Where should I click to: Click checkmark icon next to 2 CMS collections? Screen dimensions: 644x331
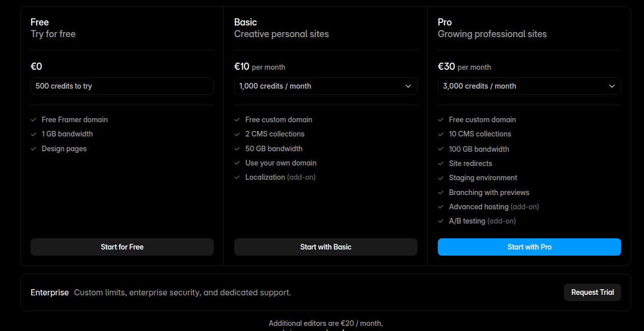tap(237, 134)
